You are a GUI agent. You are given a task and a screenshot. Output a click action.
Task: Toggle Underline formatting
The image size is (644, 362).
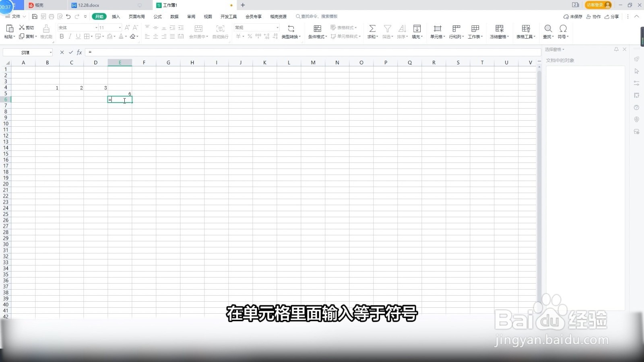(x=78, y=36)
